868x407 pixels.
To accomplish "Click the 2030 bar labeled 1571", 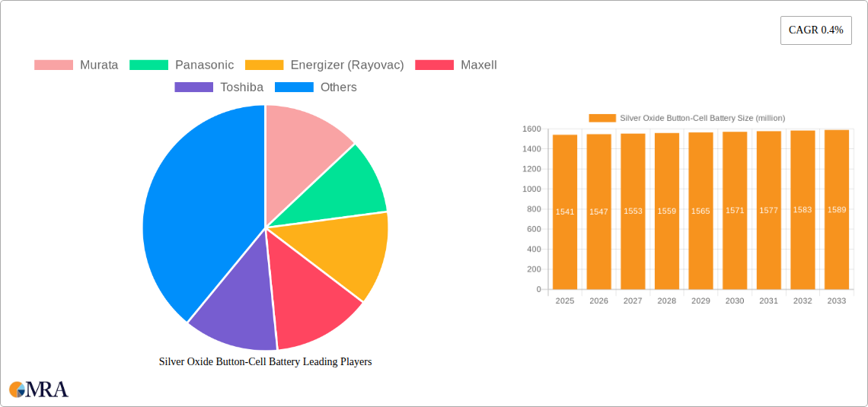I will coord(735,211).
